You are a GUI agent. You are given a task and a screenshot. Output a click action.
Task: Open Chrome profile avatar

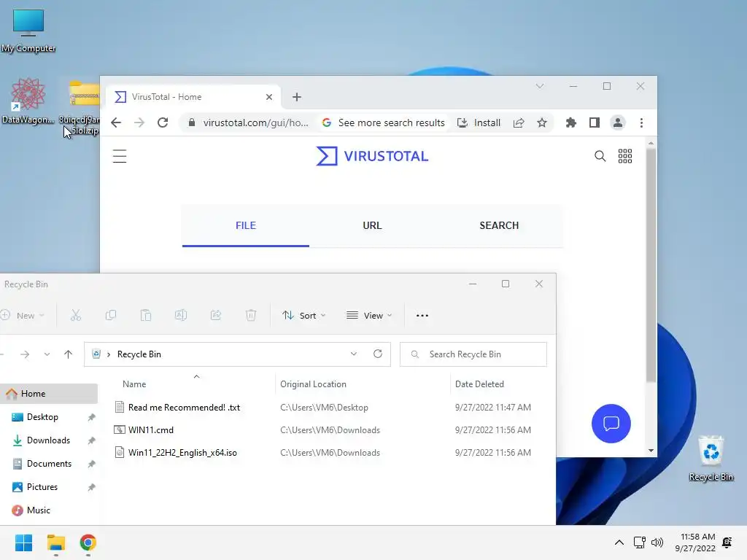tap(617, 122)
